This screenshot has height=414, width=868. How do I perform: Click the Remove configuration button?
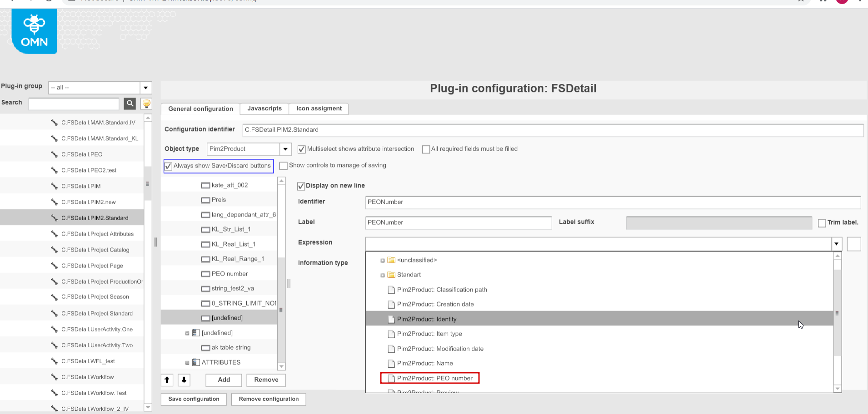pyautogui.click(x=268, y=399)
